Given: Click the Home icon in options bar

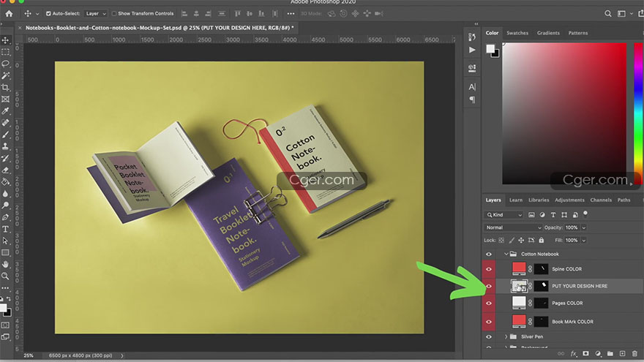Looking at the screenshot, I should tap(9, 14).
